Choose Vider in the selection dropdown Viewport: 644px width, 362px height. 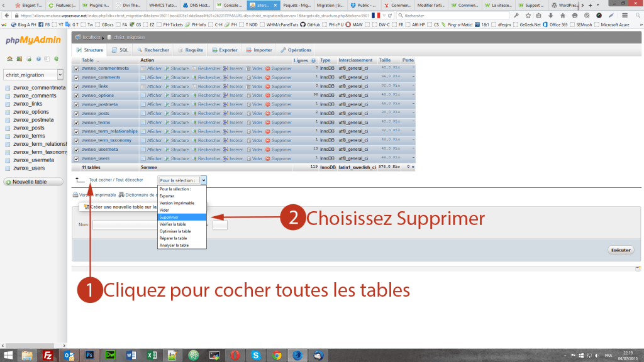(182, 210)
